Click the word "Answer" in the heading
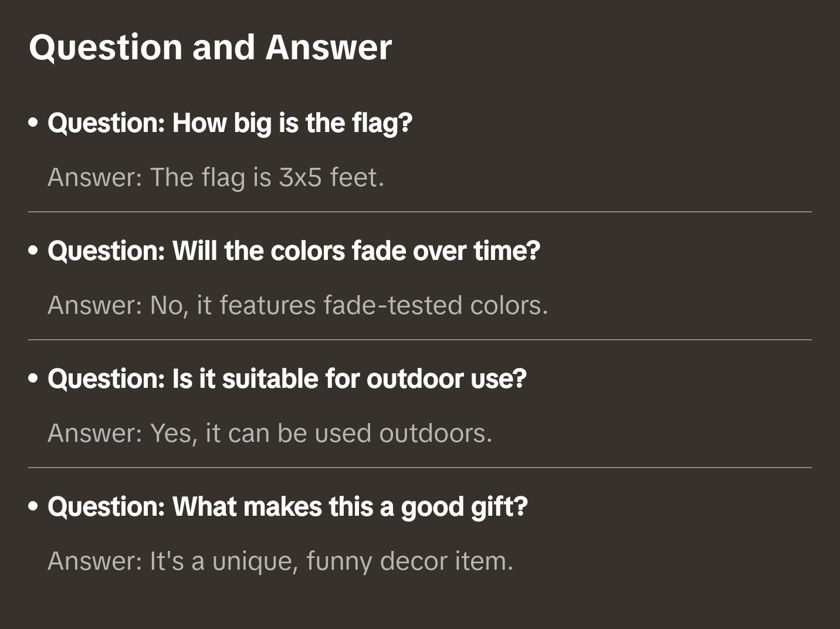Screen dimensions: 840x629 (x=328, y=48)
